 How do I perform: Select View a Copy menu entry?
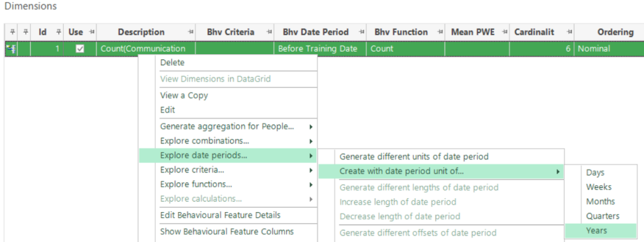pos(228,95)
